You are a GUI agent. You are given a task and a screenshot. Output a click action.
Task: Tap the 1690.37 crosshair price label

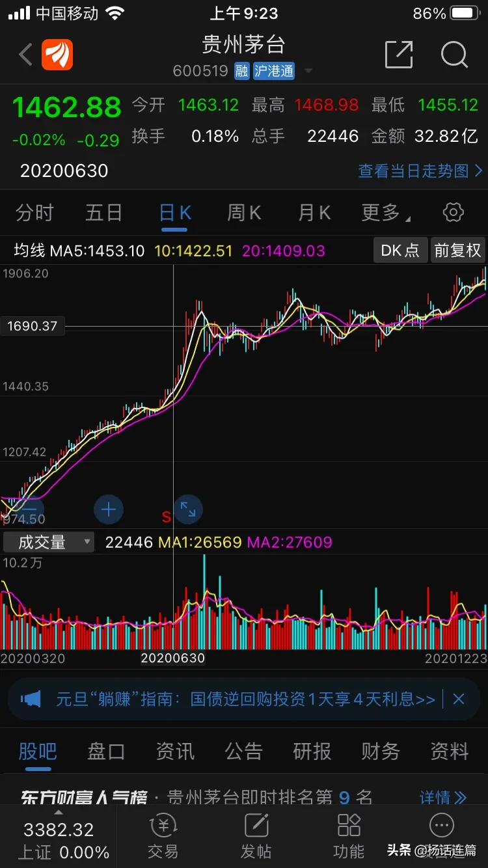pyautogui.click(x=33, y=326)
